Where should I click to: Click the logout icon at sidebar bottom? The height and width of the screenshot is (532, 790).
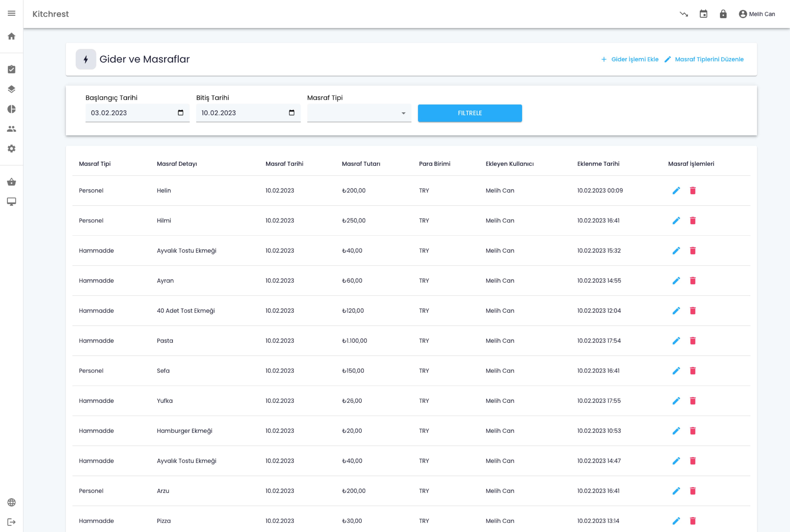tap(12, 522)
